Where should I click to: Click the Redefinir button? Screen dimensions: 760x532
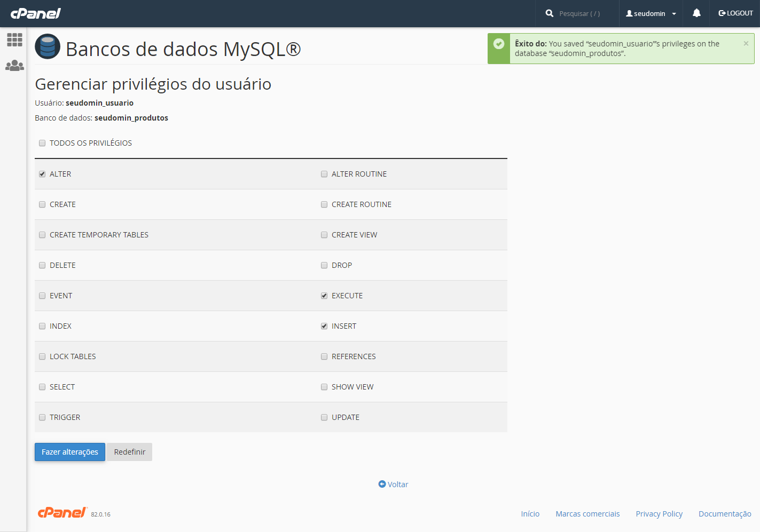coord(130,452)
